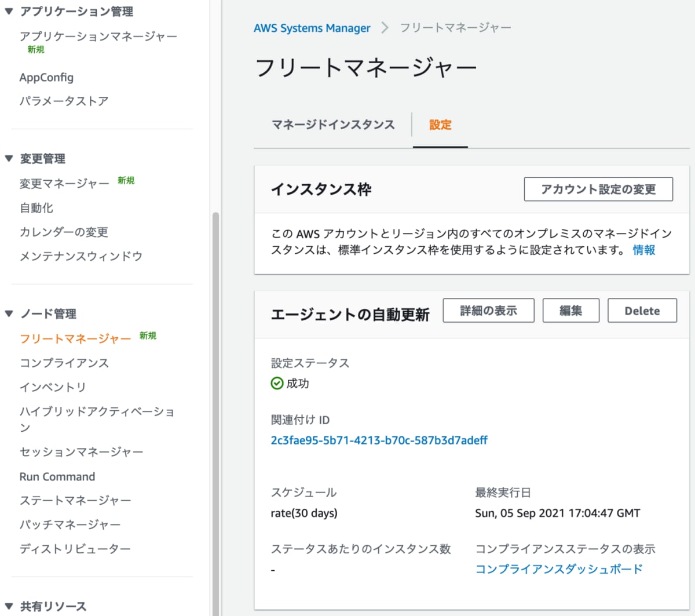Click the 新規 badge beside フリートマネージャー

[148, 336]
